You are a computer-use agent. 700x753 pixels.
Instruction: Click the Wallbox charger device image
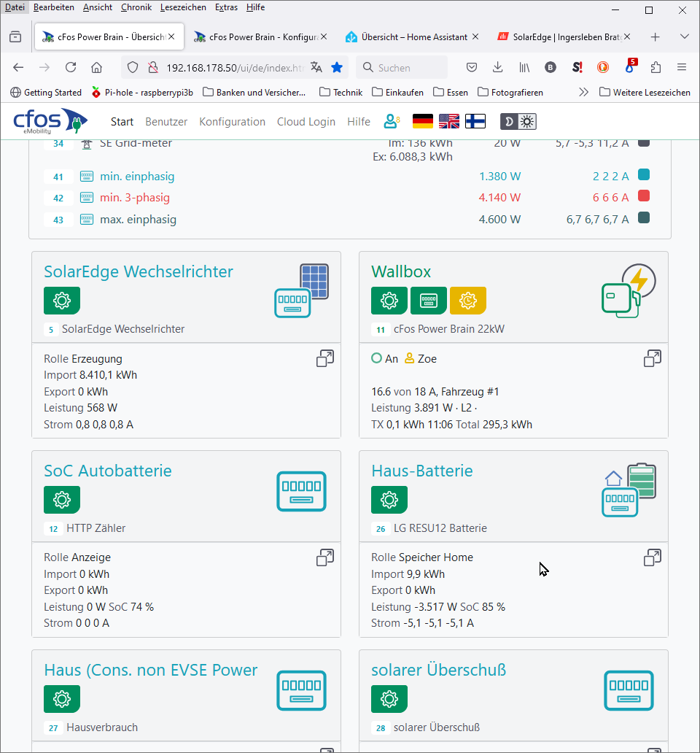[629, 290]
